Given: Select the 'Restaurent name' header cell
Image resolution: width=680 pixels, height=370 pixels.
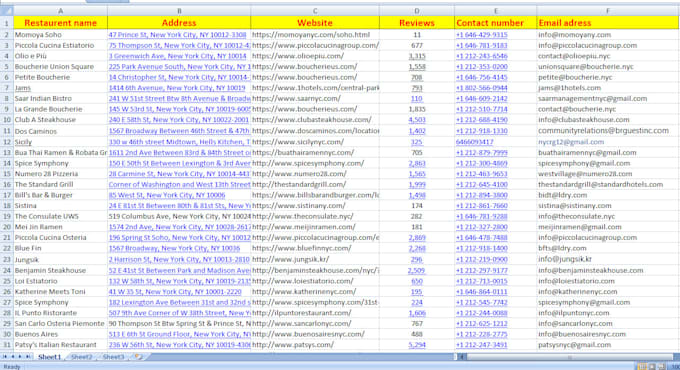Looking at the screenshot, I should click(60, 23).
